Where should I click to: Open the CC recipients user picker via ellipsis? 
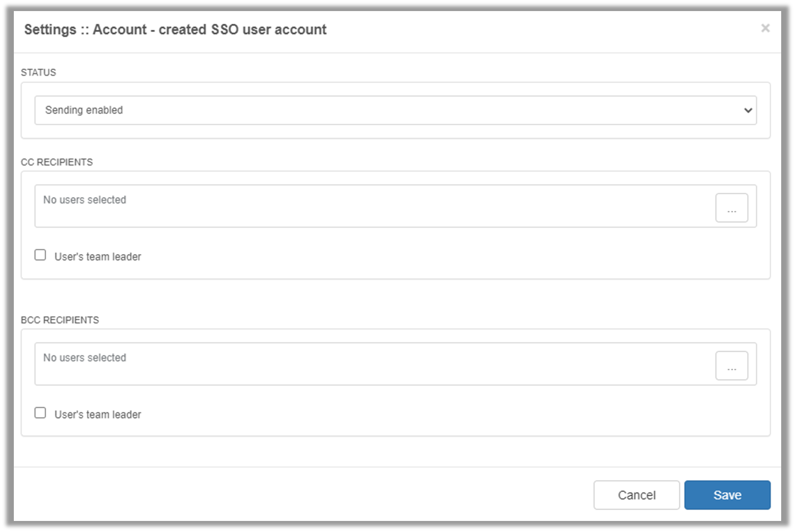(731, 207)
